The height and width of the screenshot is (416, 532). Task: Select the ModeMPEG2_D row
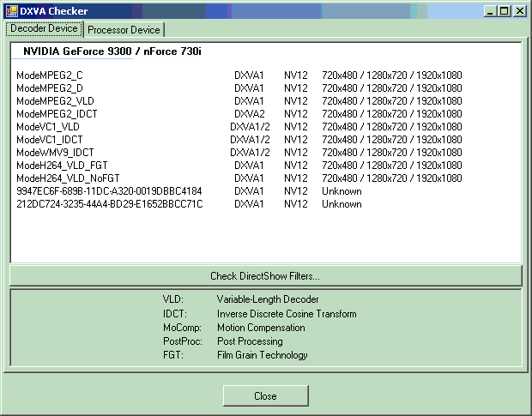click(x=239, y=88)
